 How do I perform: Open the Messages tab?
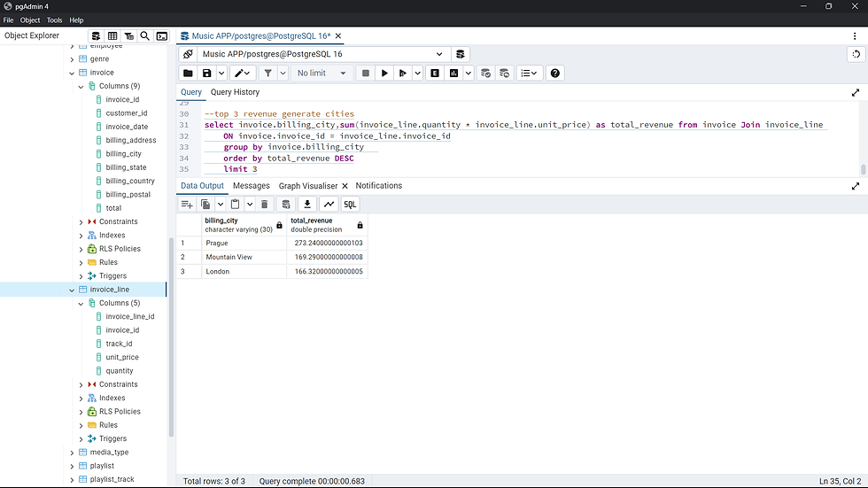[x=251, y=186]
